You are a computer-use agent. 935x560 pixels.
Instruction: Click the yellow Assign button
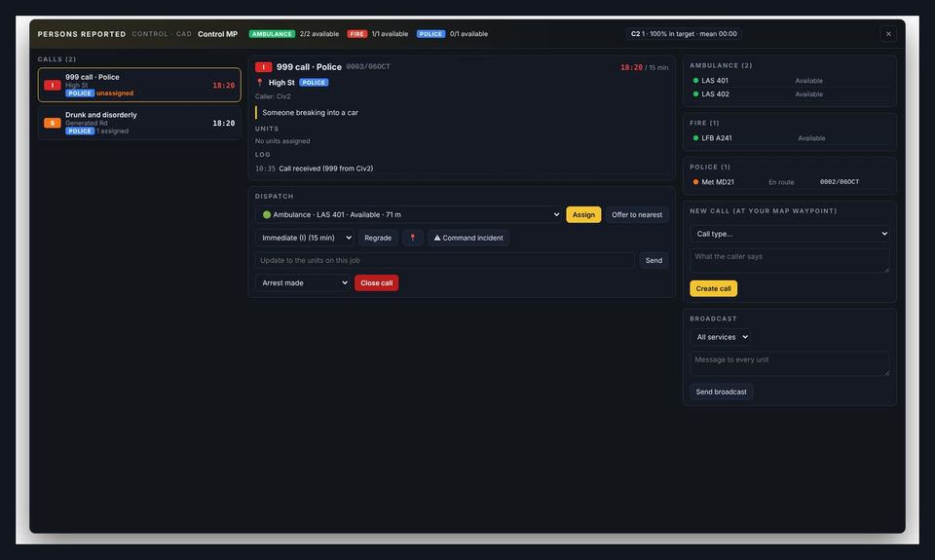[583, 214]
